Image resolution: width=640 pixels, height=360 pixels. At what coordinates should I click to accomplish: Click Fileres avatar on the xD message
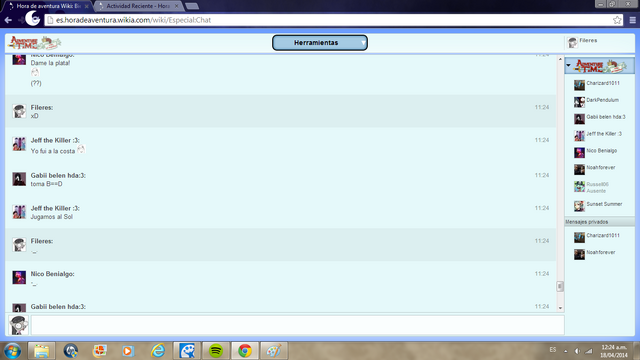click(19, 111)
